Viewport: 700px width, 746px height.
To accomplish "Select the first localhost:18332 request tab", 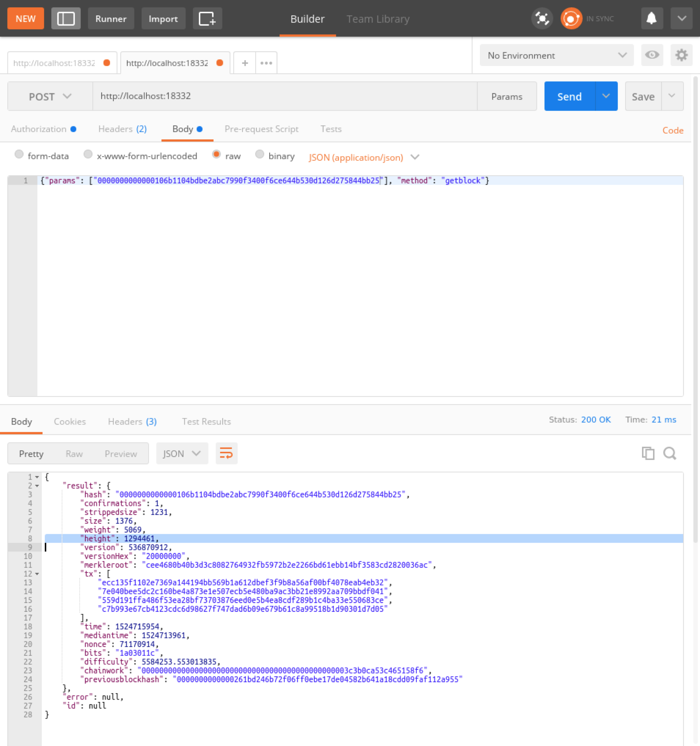I will pyautogui.click(x=62, y=63).
